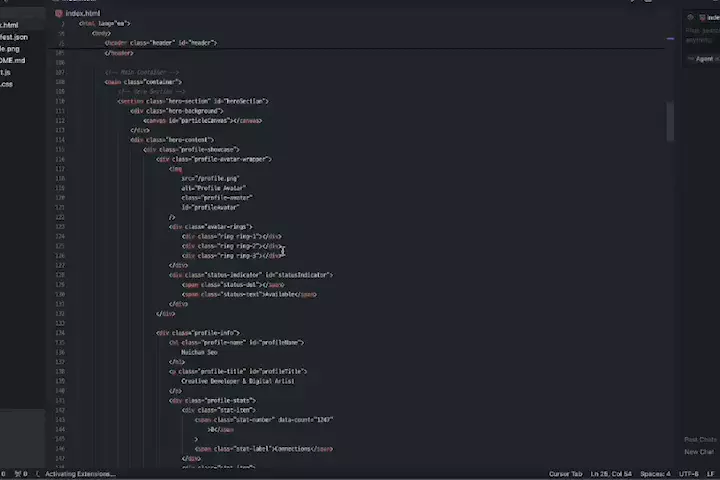Click the id="heroSection" section line
This screenshot has width=720, height=480.
point(193,101)
